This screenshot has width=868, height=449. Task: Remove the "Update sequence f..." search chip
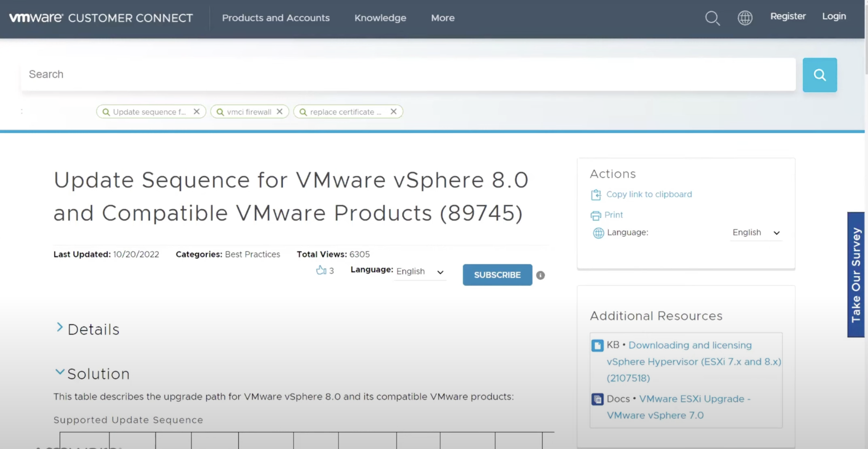click(197, 112)
